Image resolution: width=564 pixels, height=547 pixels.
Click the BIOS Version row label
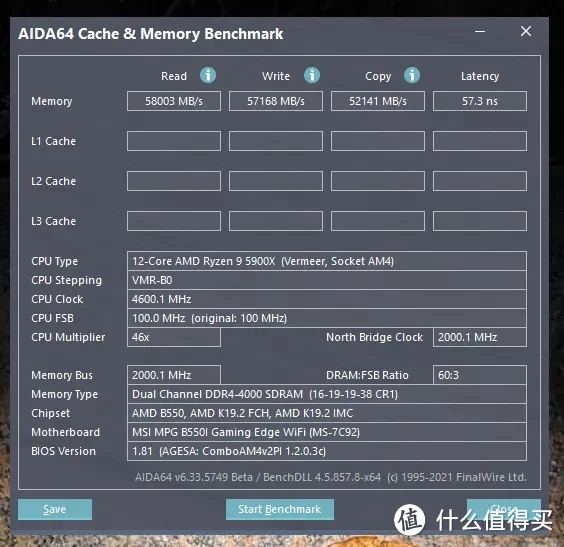[x=64, y=451]
